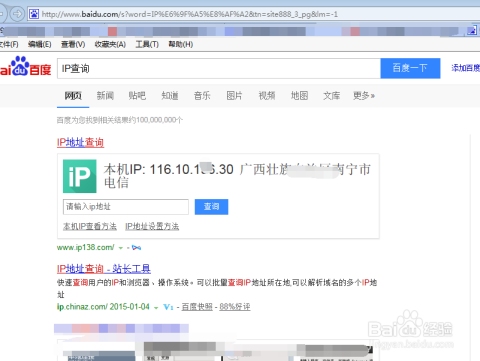Screen dimensions: 480x361
Task: Click the small icon at right of favorites bar
Action: click(x=472, y=30)
